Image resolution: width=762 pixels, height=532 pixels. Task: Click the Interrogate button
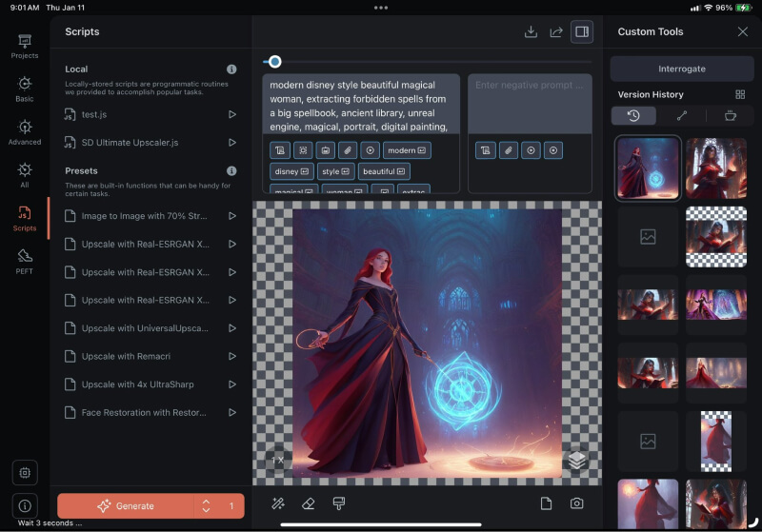[x=681, y=69]
